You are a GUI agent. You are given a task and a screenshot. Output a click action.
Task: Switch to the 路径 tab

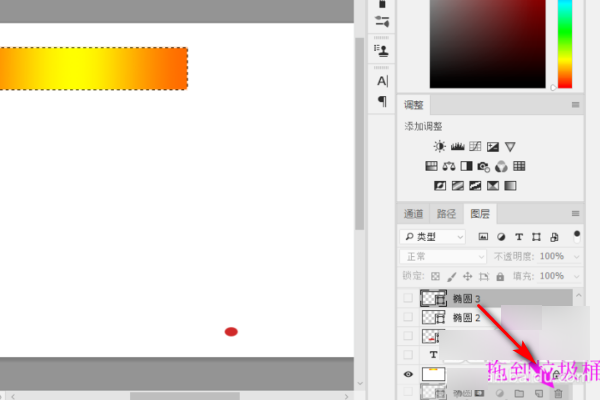click(446, 214)
